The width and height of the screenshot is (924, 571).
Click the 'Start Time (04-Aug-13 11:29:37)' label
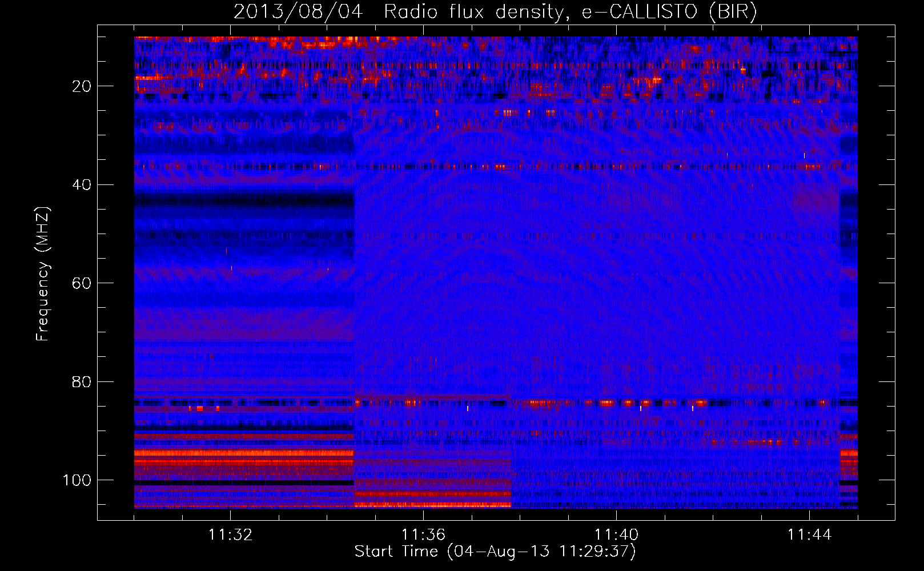tap(495, 552)
